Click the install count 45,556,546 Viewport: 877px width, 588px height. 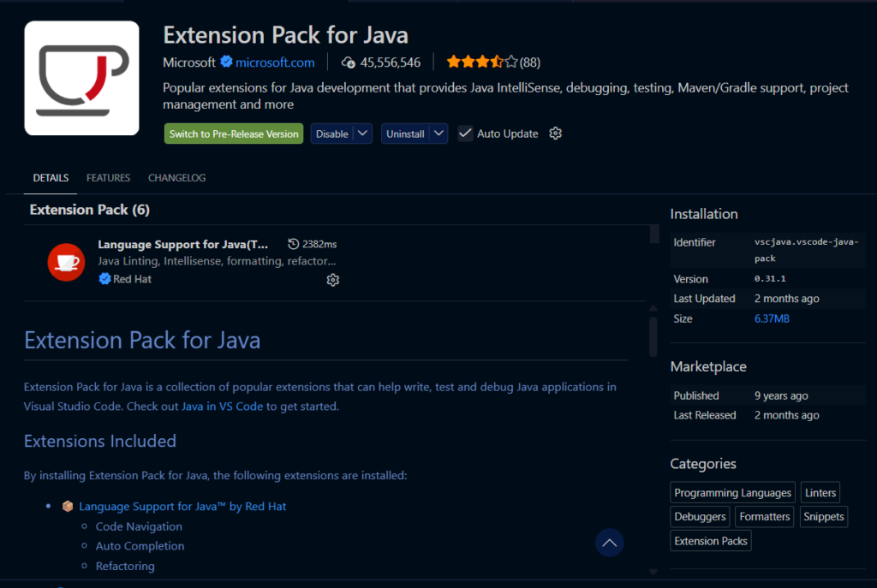point(391,62)
